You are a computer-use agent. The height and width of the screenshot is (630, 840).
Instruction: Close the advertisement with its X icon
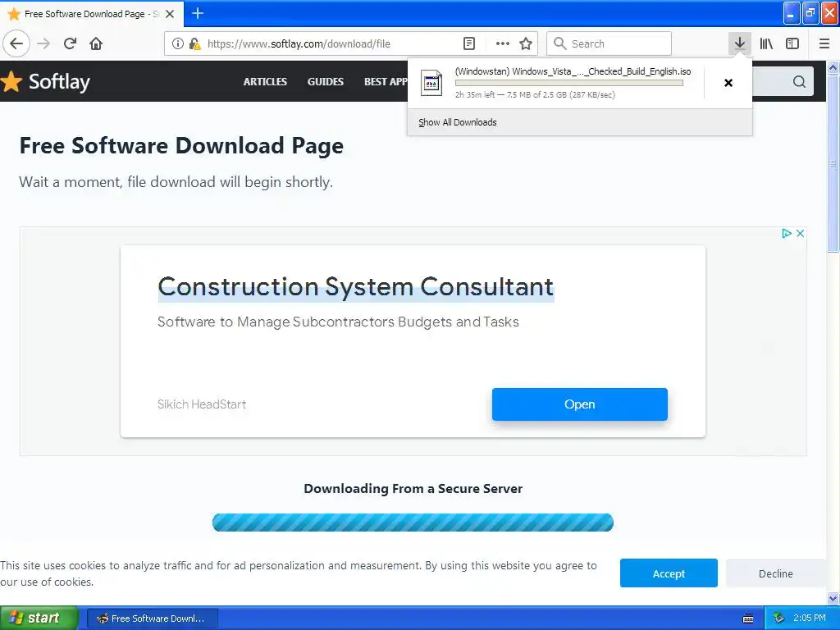coord(800,233)
